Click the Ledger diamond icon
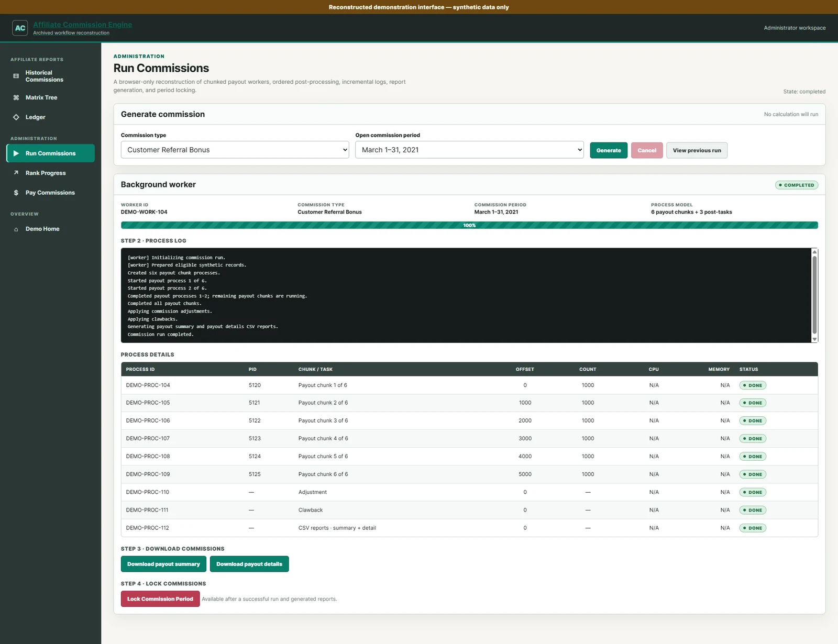This screenshot has width=838, height=644. (x=16, y=117)
